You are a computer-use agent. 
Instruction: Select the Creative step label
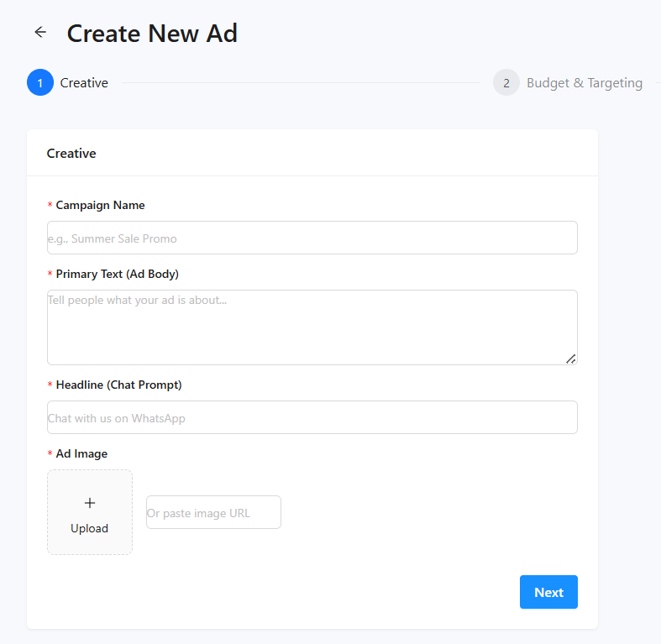coord(84,83)
